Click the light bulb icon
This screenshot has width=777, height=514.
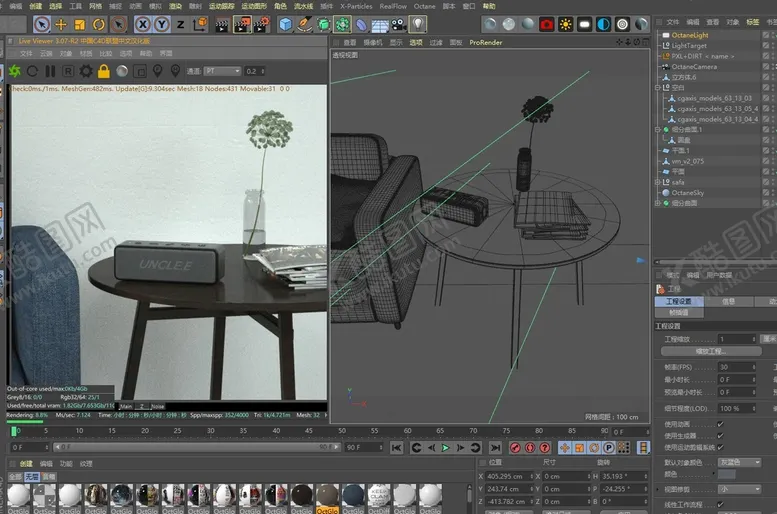(418, 24)
